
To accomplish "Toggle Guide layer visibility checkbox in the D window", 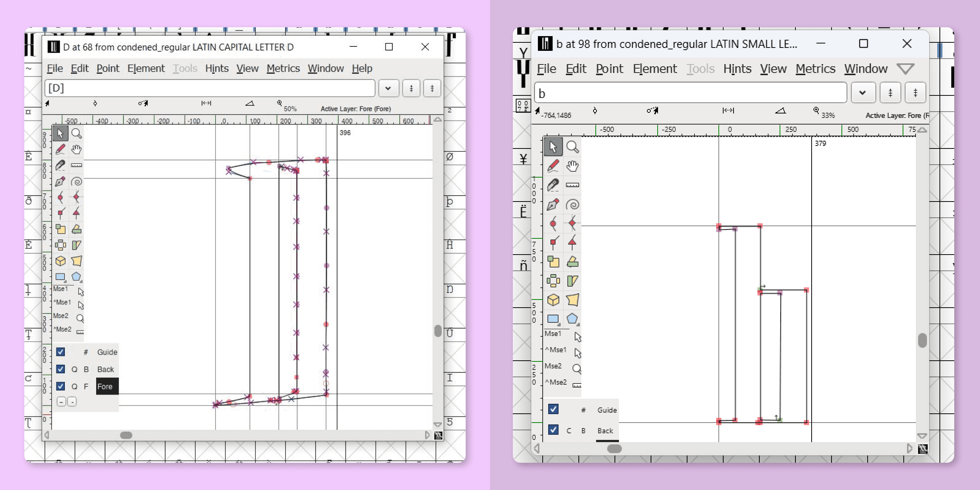I will click(60, 352).
